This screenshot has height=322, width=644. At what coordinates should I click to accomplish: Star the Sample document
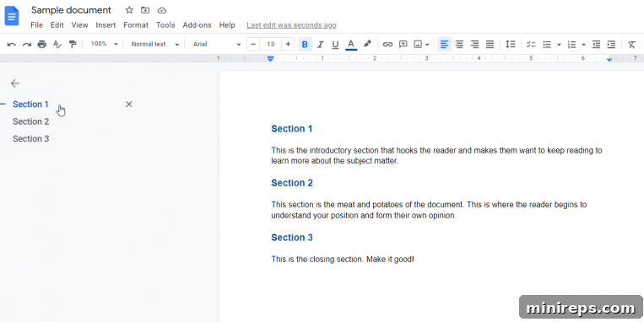(x=129, y=10)
